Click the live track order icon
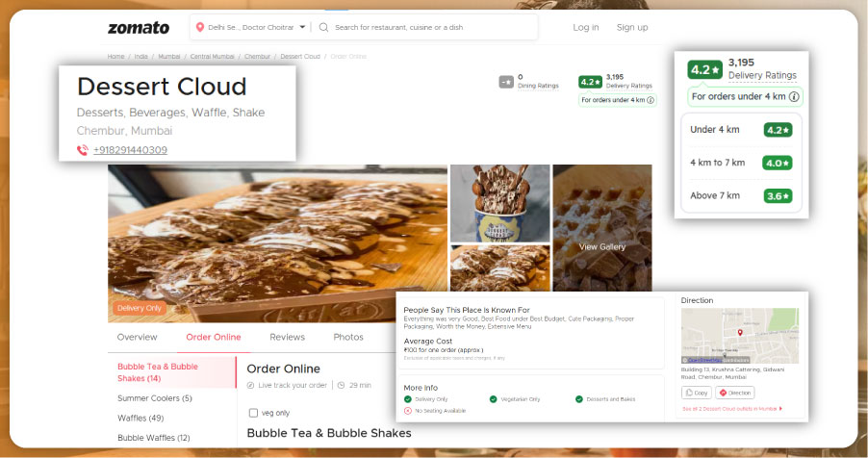The width and height of the screenshot is (868, 458). coord(252,386)
